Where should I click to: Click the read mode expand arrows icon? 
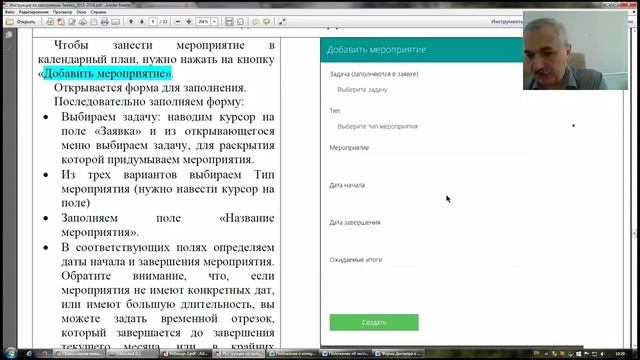[282, 22]
